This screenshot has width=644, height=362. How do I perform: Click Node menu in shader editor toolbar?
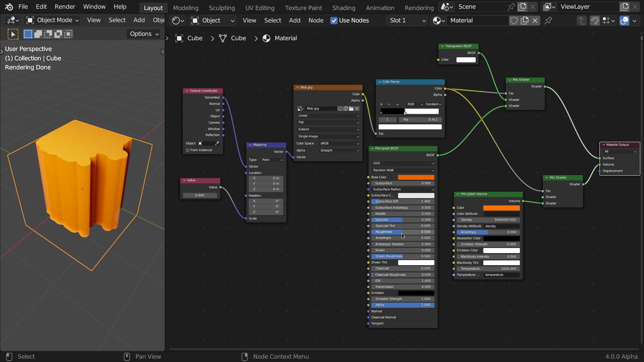[x=316, y=20]
